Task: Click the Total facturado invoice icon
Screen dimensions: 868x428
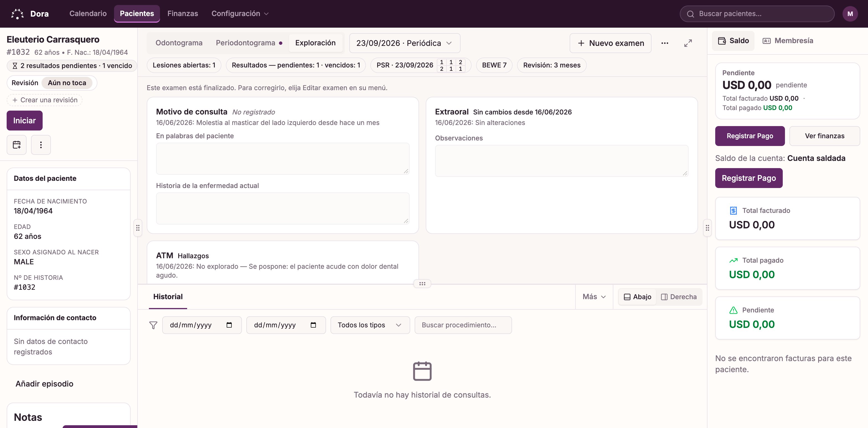Action: (x=733, y=211)
